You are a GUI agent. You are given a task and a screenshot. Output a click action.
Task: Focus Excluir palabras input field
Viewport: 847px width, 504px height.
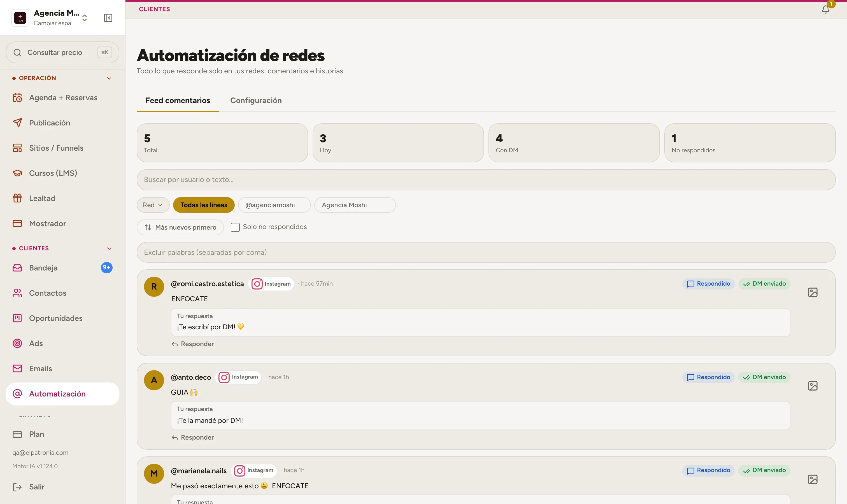tap(486, 252)
